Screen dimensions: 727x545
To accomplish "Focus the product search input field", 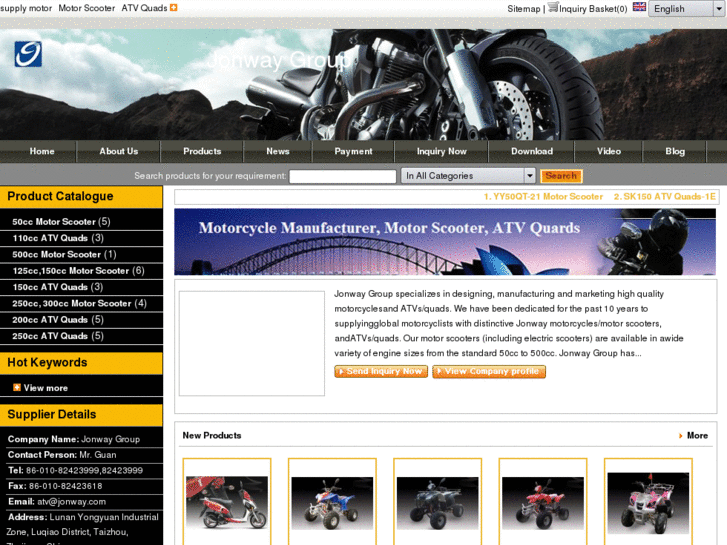I will [343, 176].
